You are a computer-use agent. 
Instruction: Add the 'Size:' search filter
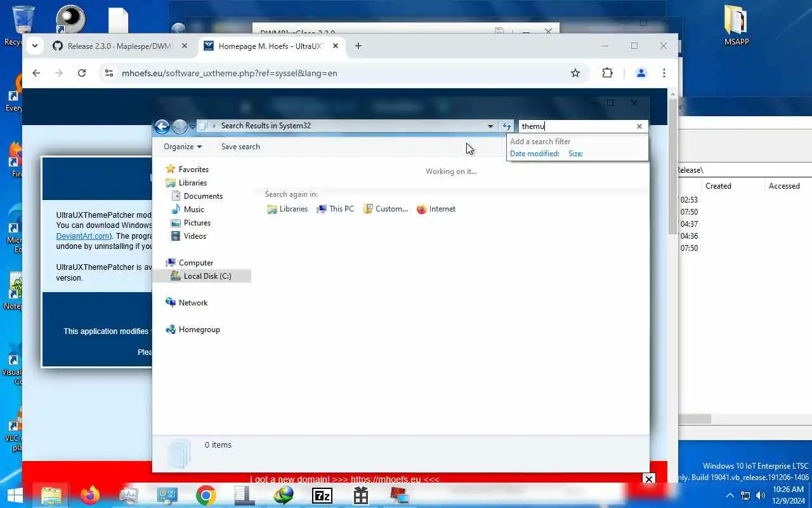coord(575,154)
